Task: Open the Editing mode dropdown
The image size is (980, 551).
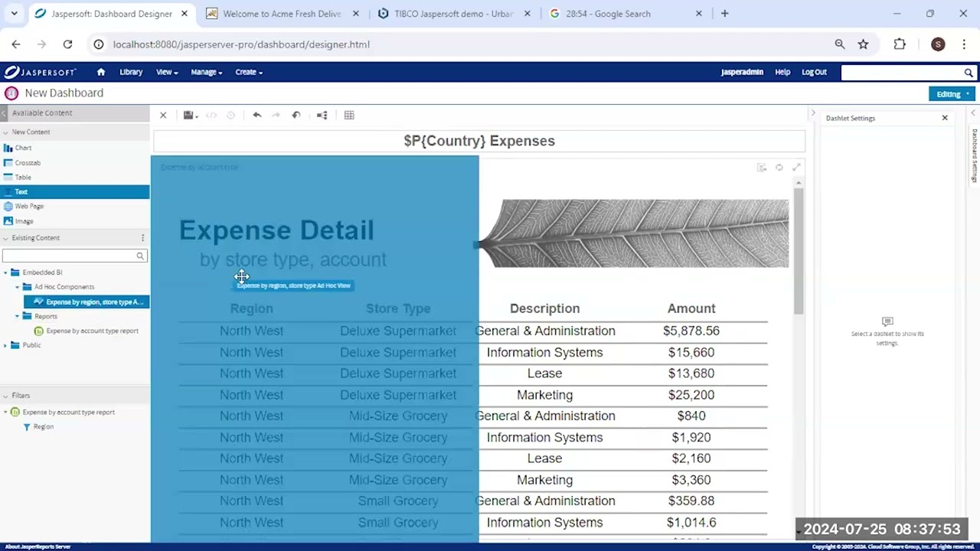Action: pos(952,94)
